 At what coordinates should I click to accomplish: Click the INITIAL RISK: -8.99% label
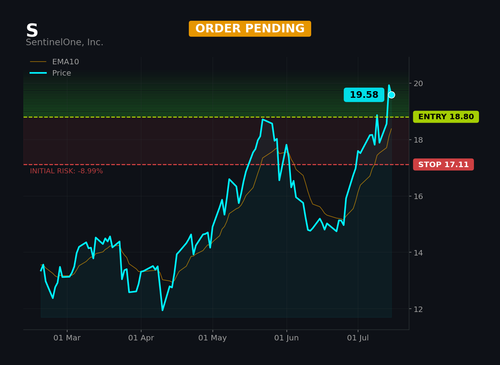coord(66,171)
